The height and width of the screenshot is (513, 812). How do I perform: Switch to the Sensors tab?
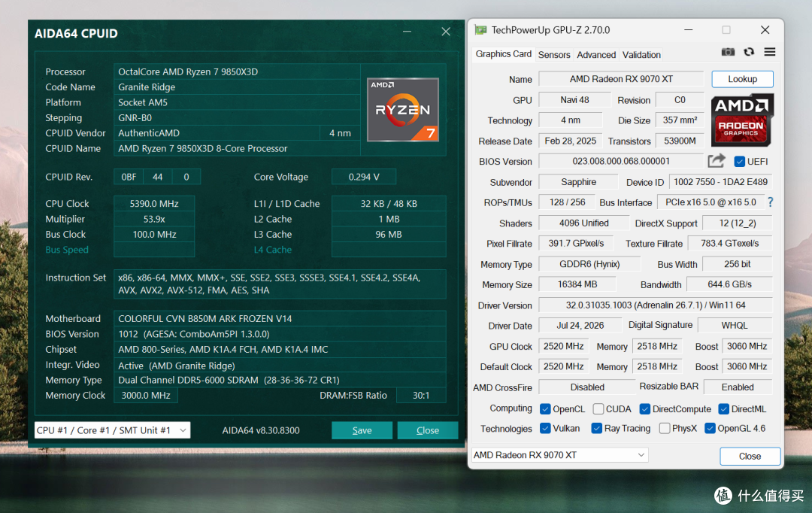[554, 55]
